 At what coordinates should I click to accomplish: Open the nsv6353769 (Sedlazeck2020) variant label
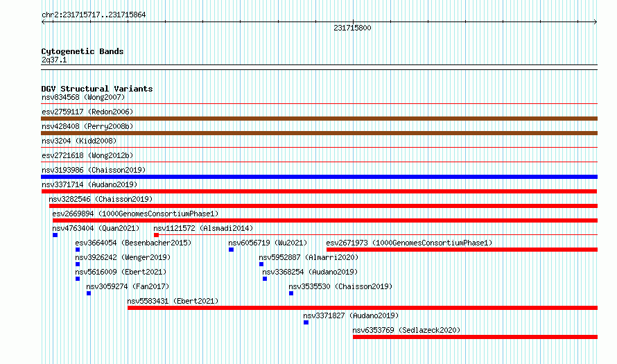(x=406, y=330)
